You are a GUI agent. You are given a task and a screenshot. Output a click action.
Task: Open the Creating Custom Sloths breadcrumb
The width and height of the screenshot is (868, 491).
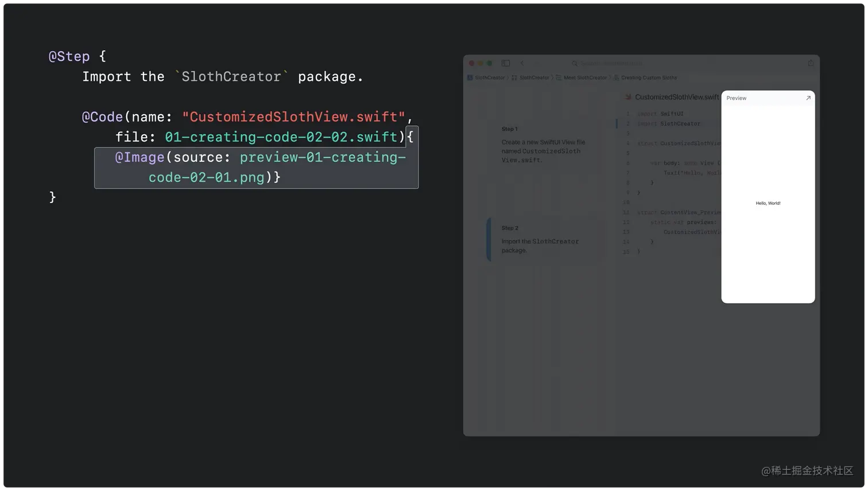[649, 77]
